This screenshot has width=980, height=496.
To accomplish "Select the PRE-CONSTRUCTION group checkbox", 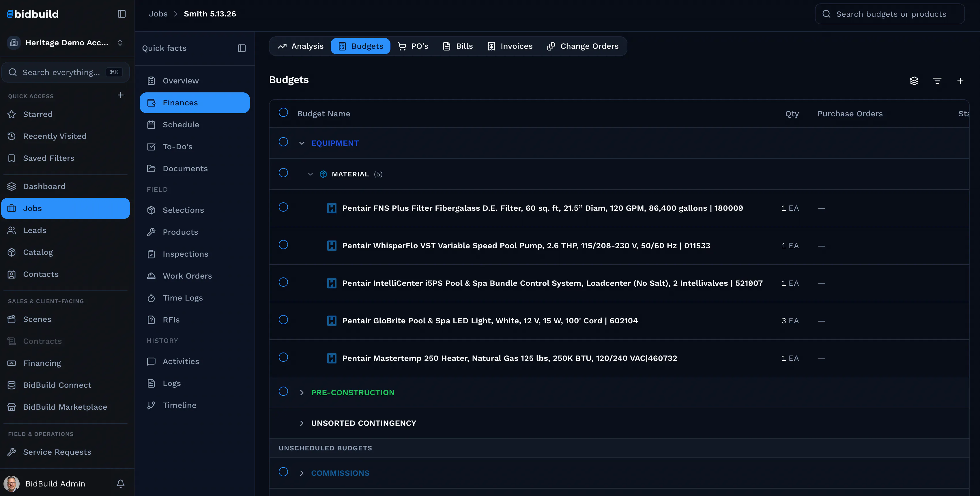I will pyautogui.click(x=283, y=391).
